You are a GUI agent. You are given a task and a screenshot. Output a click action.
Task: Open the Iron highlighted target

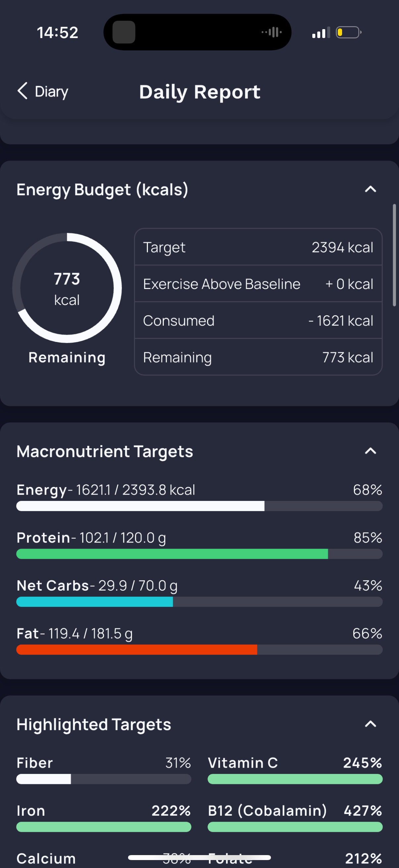point(104,818)
